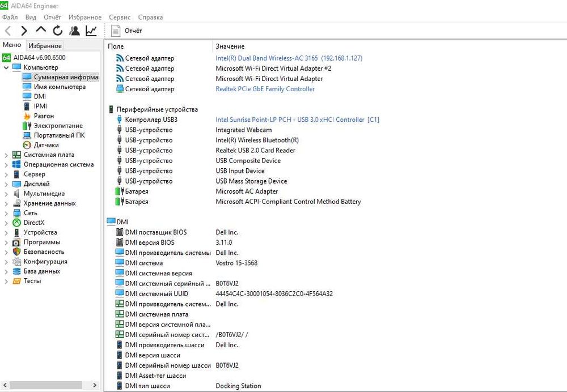567x392 pixels.
Task: Go forward with the right arrow toolbar button
Action: 24,31
